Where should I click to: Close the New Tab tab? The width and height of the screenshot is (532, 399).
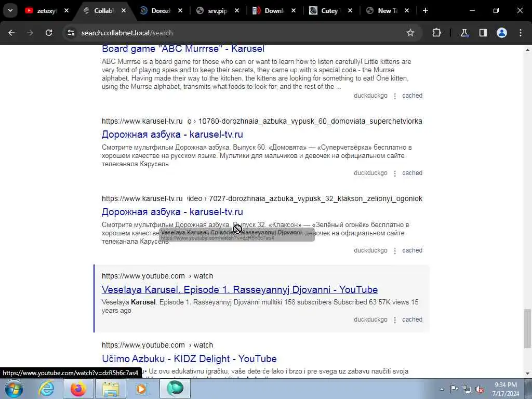click(407, 11)
